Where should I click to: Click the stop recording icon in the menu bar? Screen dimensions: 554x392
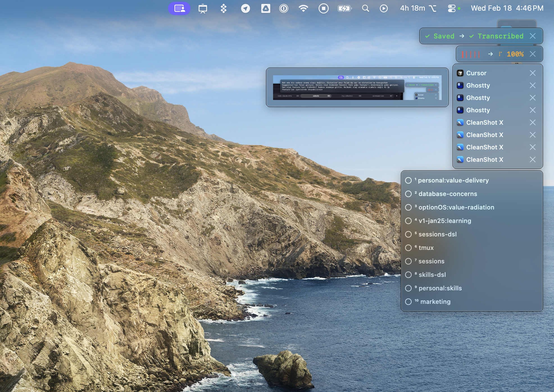(324, 8)
